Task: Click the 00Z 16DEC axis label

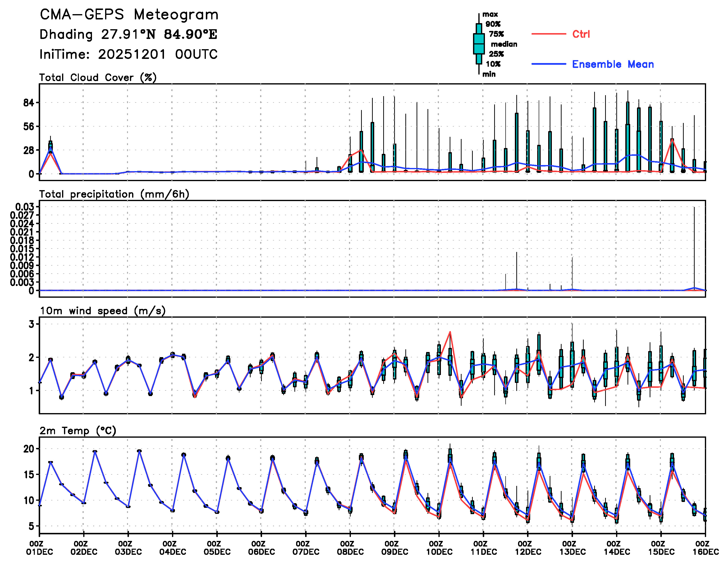Action: pos(705,548)
